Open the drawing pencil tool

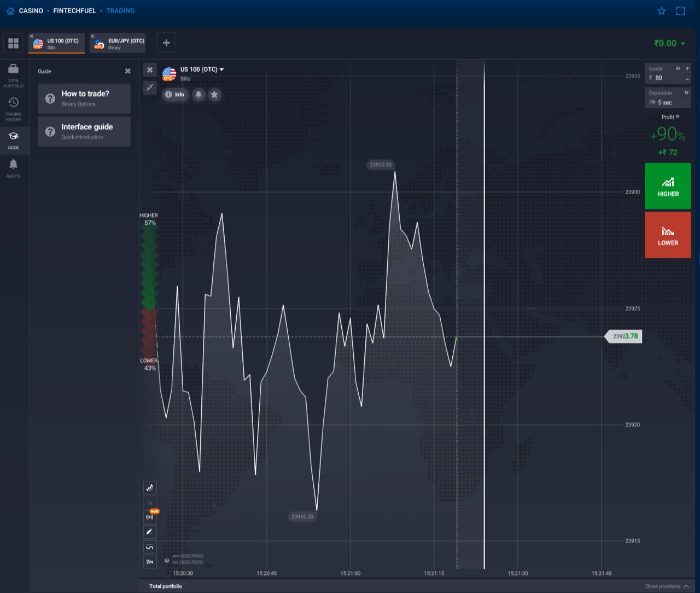pyautogui.click(x=149, y=531)
